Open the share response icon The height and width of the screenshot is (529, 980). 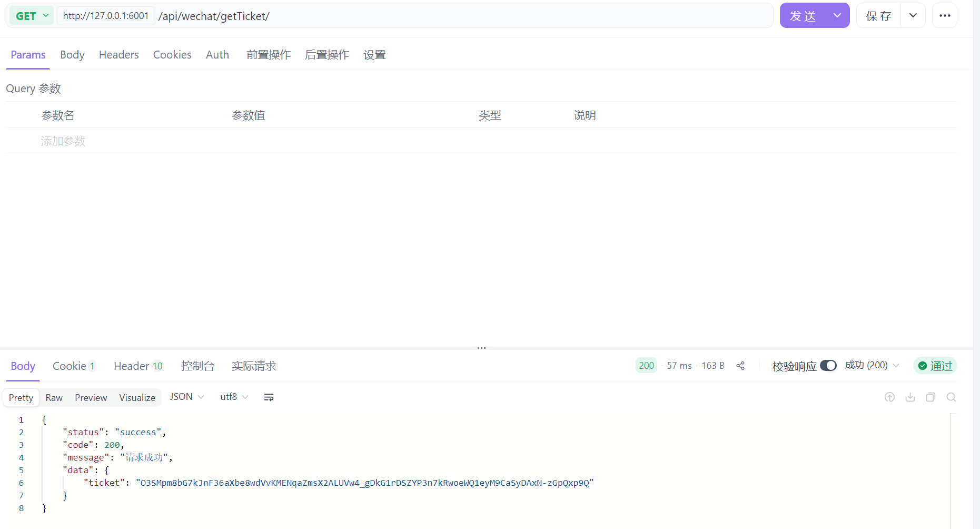(740, 365)
